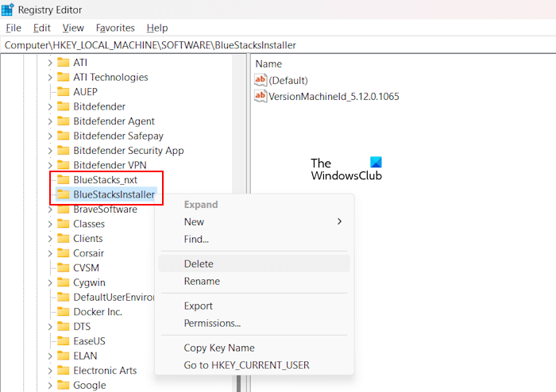Choose Delete from the context menu
556x392 pixels.
(x=254, y=263)
